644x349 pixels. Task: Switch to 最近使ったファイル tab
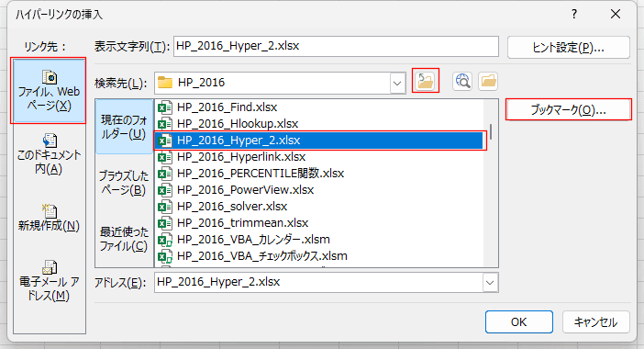pyautogui.click(x=124, y=239)
